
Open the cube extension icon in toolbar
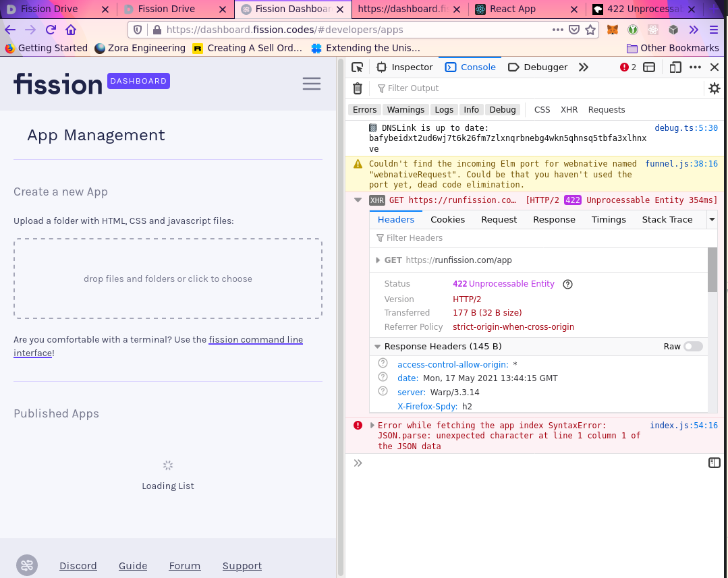(673, 30)
